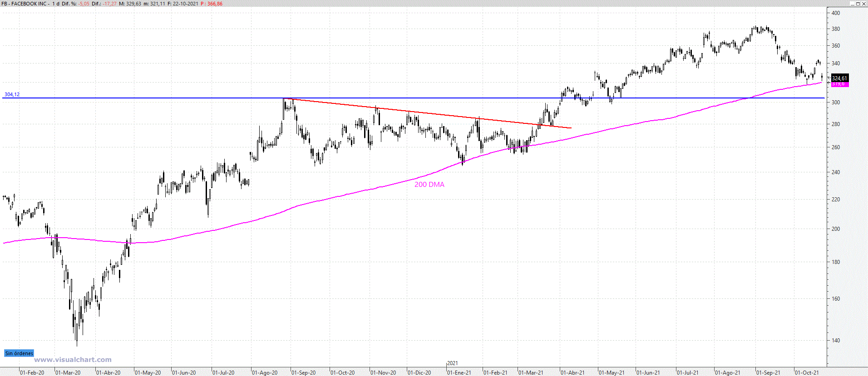Screen dimensions: 868x376
Task: Click the 400 price axis label
Action: pyautogui.click(x=836, y=13)
